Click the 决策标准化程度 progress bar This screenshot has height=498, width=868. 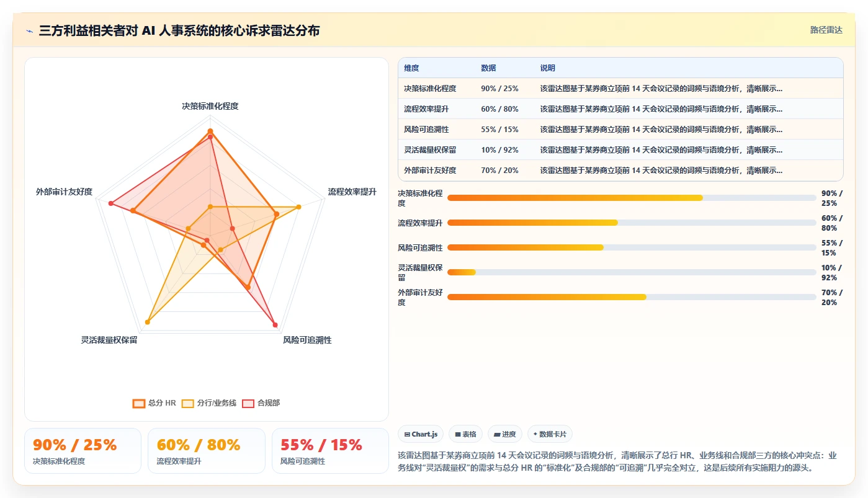(632, 198)
